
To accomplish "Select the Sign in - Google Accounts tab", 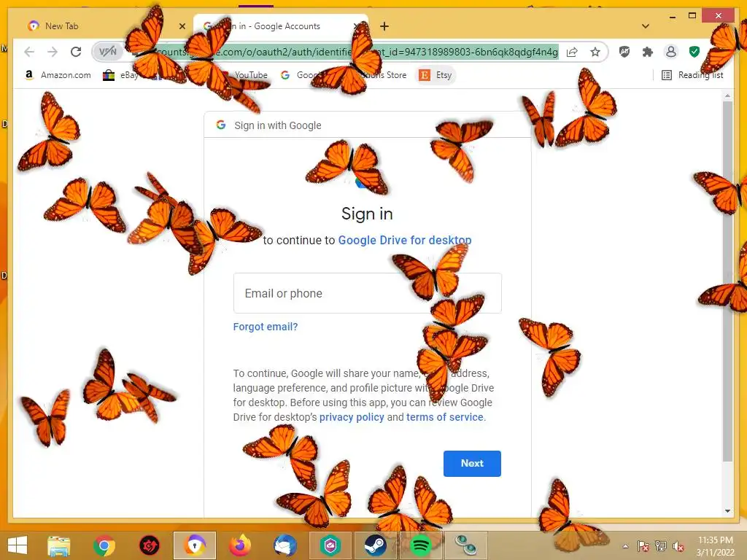I will (x=281, y=26).
